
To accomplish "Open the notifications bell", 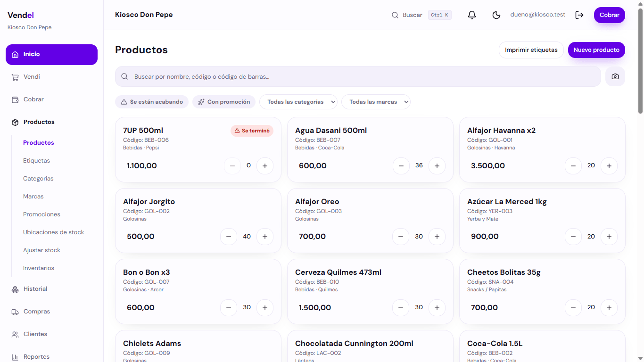I will point(472,15).
